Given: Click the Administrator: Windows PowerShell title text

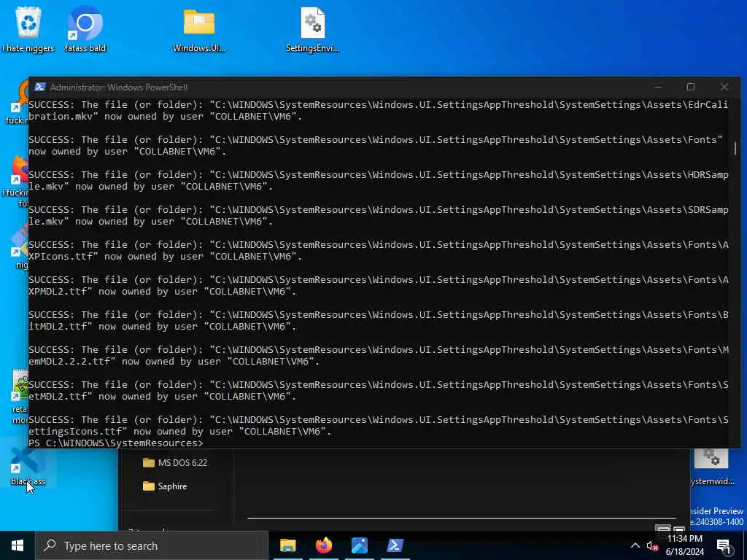Looking at the screenshot, I should tap(119, 87).
